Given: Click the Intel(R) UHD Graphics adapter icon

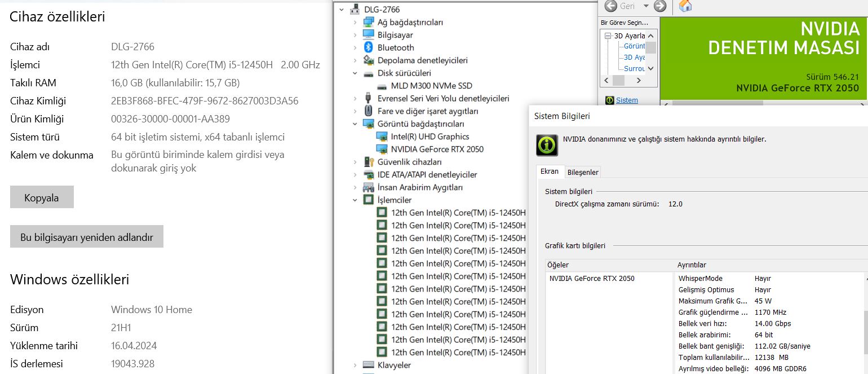Looking at the screenshot, I should (x=382, y=137).
